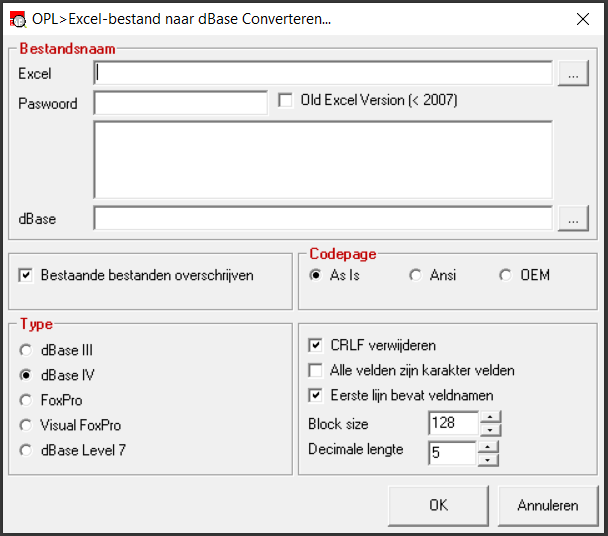Browse for Excel file with ellipsis button
Image resolution: width=608 pixels, height=536 pixels.
point(573,73)
